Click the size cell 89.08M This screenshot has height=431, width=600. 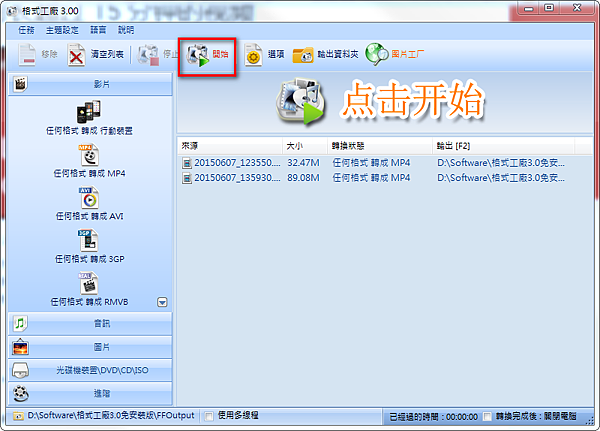[x=303, y=178]
